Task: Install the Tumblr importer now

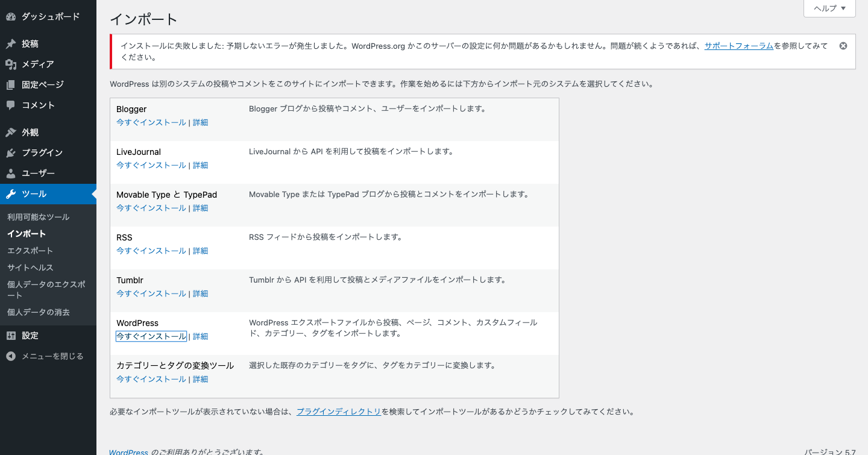Action: (151, 293)
